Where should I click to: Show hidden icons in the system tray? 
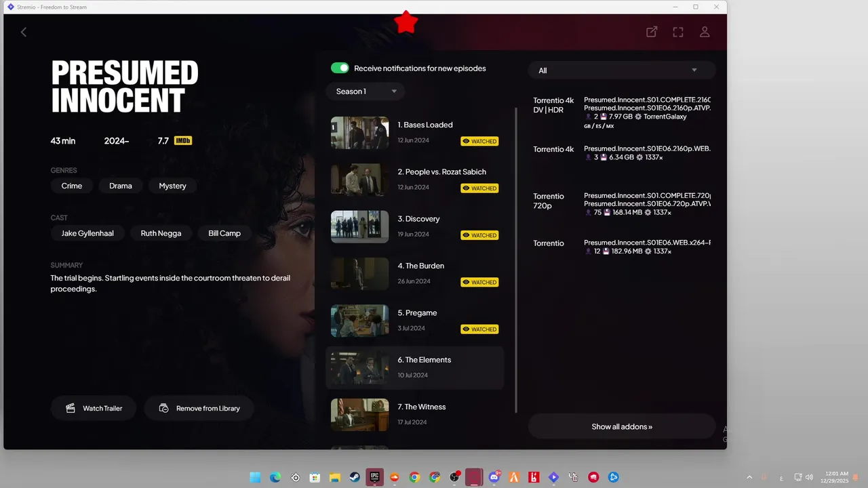[749, 477]
